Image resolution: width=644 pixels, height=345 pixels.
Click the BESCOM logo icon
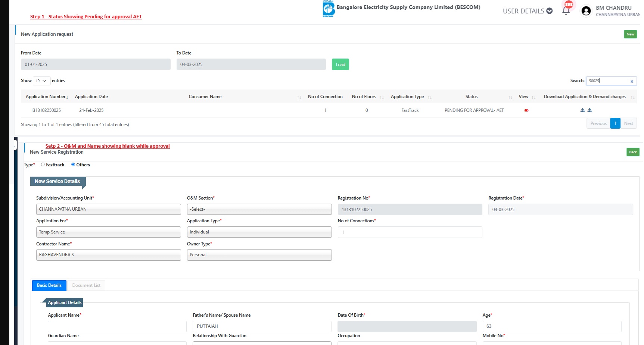coord(328,9)
